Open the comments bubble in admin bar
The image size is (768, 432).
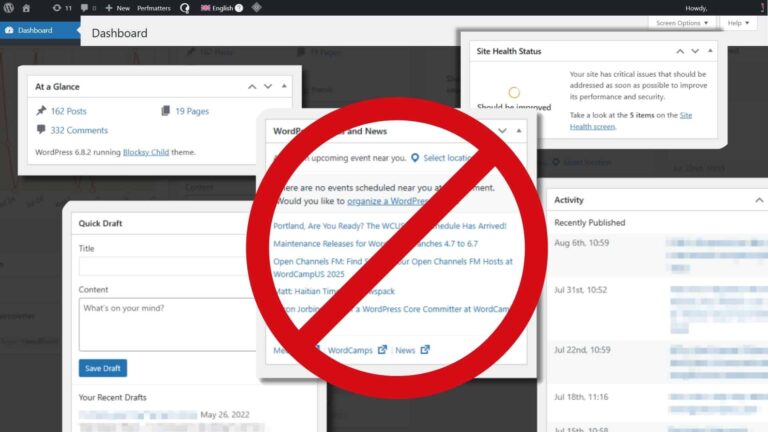pos(87,7)
